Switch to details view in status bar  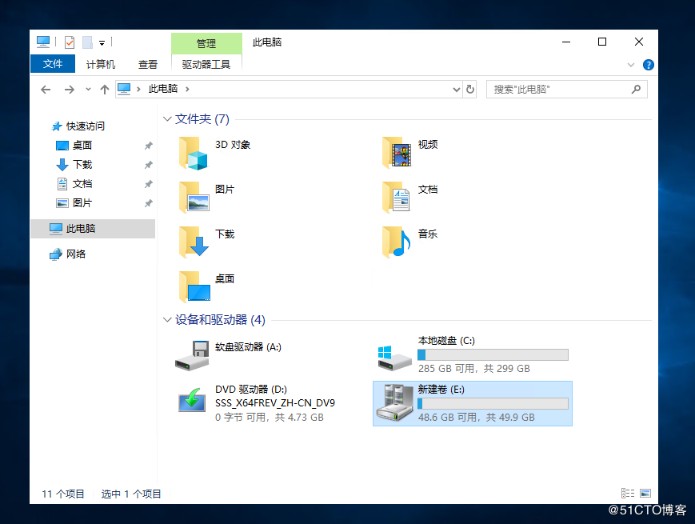coord(627,493)
